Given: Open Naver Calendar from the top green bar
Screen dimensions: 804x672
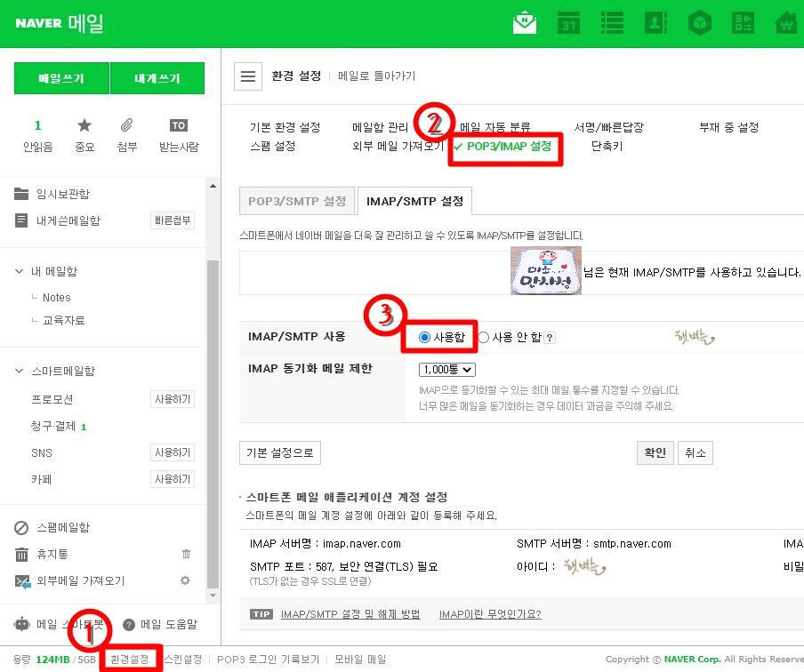Looking at the screenshot, I should pos(568,24).
